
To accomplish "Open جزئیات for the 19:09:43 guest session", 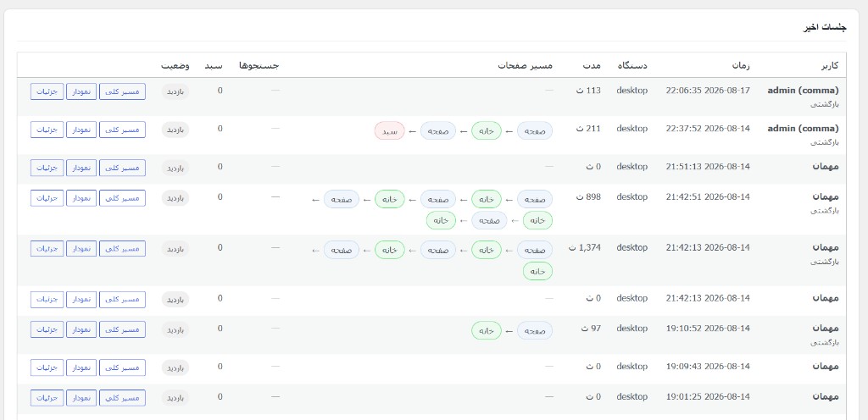I will coord(47,367).
